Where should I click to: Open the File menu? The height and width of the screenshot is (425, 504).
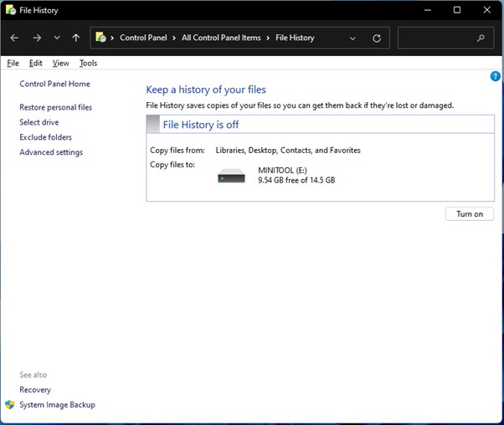(13, 63)
